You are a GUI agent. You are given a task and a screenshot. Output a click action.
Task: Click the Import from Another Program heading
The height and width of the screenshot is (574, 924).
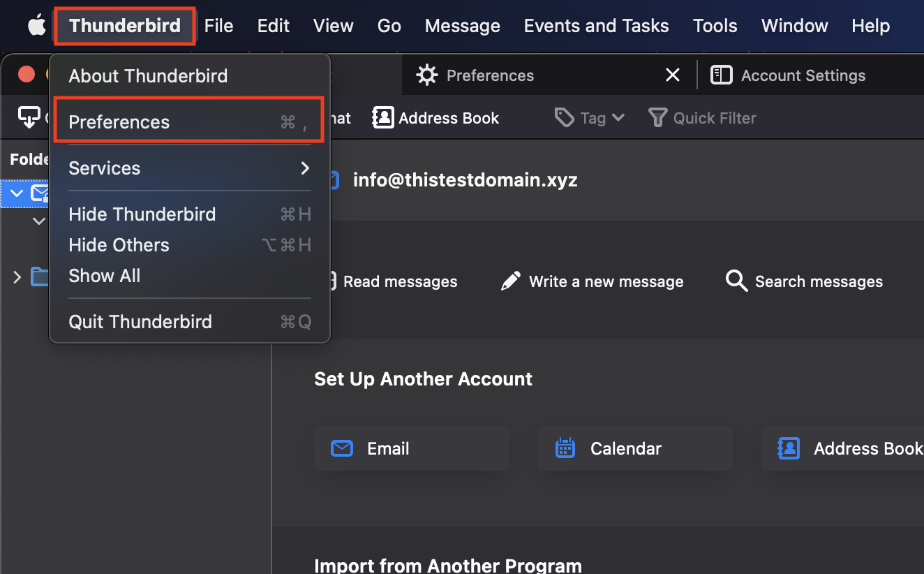(x=448, y=565)
